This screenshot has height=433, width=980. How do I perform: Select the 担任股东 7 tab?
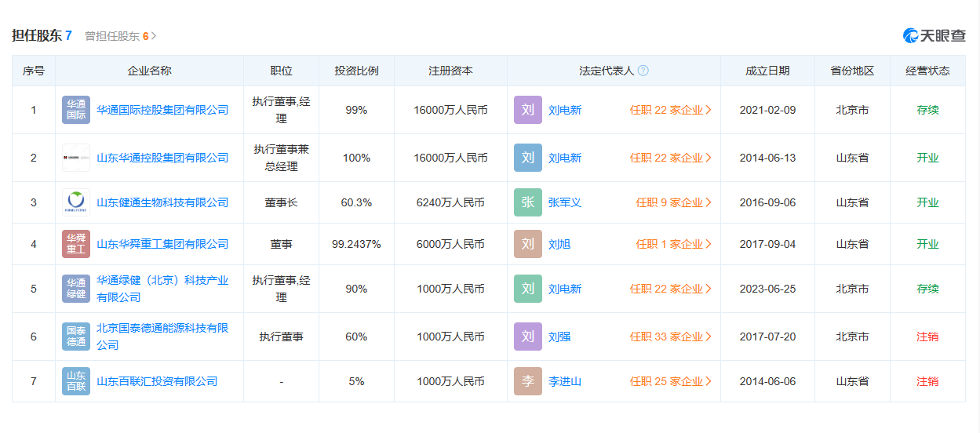(x=42, y=35)
